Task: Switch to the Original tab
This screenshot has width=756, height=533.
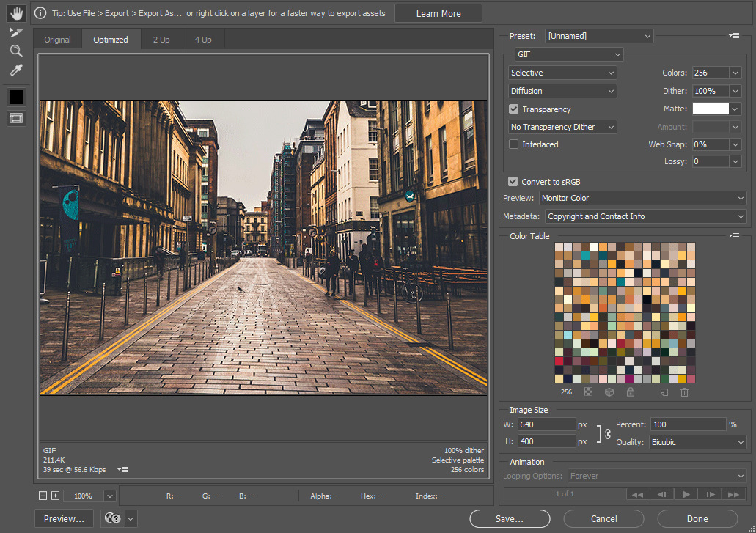Action: point(57,40)
